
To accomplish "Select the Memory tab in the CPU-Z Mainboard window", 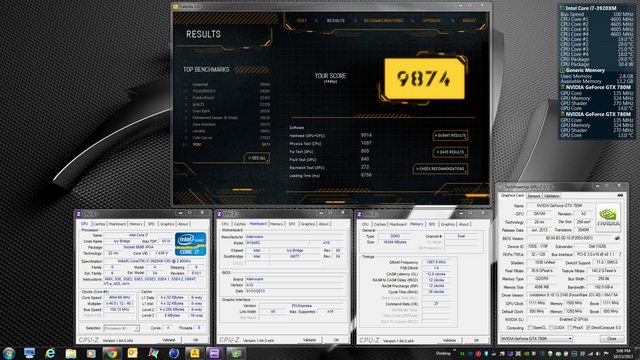I will [x=276, y=224].
